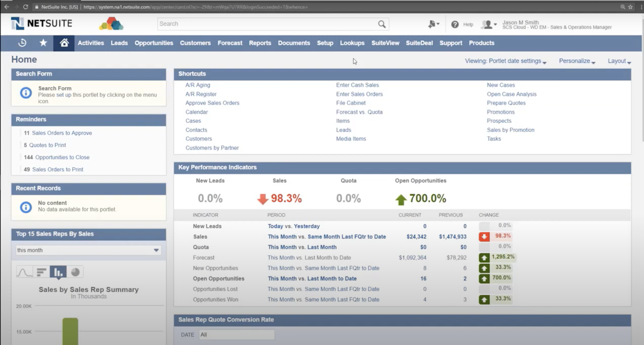Open the Documents menu
Image resolution: width=644 pixels, height=345 pixels.
294,43
